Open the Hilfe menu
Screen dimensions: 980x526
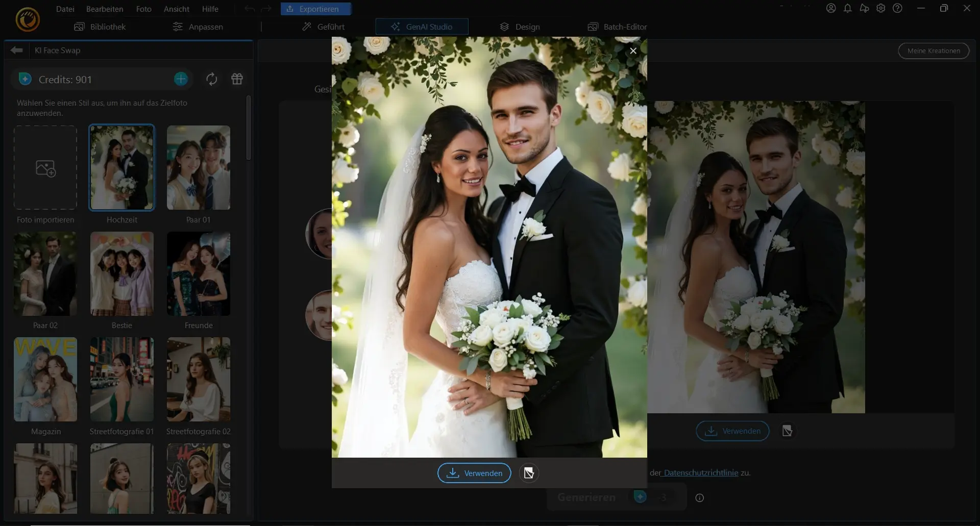coord(210,9)
